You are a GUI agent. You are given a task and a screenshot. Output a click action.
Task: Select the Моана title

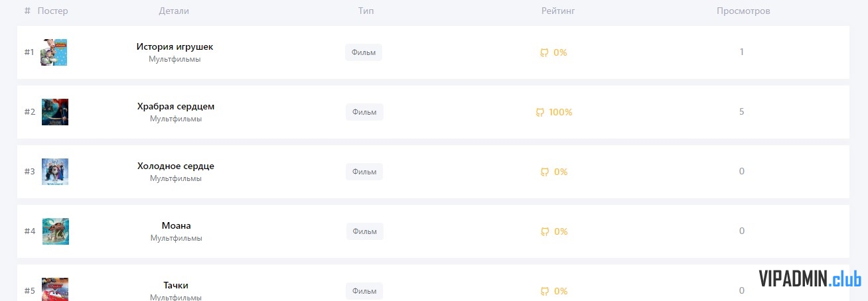click(176, 226)
